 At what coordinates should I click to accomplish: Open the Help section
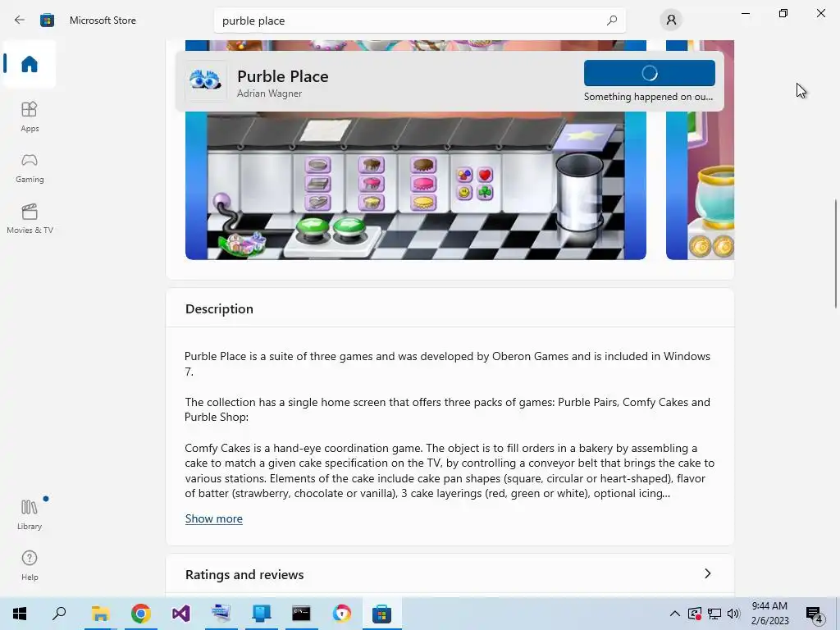[x=30, y=565]
